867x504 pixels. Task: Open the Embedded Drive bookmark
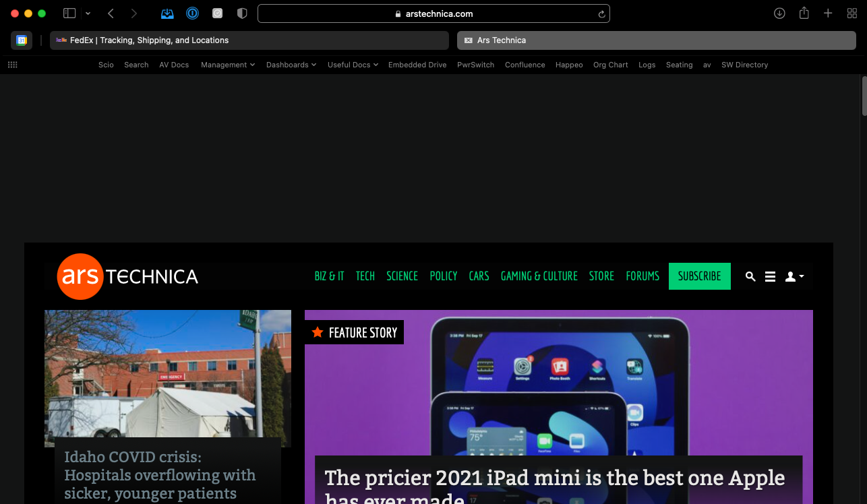click(x=417, y=65)
